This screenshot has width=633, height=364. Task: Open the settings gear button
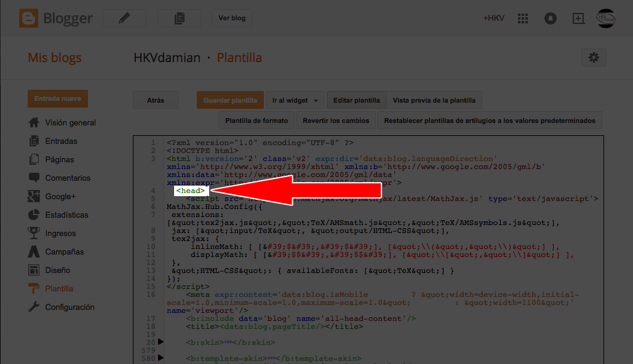[594, 58]
